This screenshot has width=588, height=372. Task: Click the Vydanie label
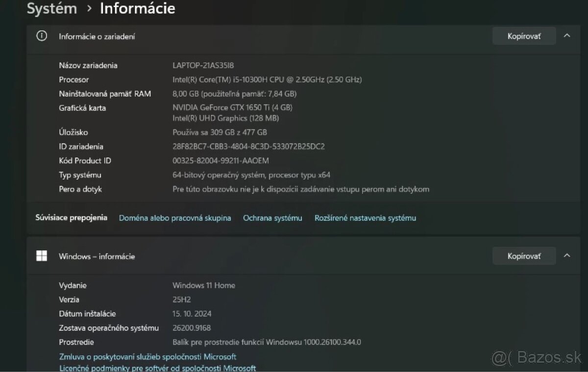73,285
